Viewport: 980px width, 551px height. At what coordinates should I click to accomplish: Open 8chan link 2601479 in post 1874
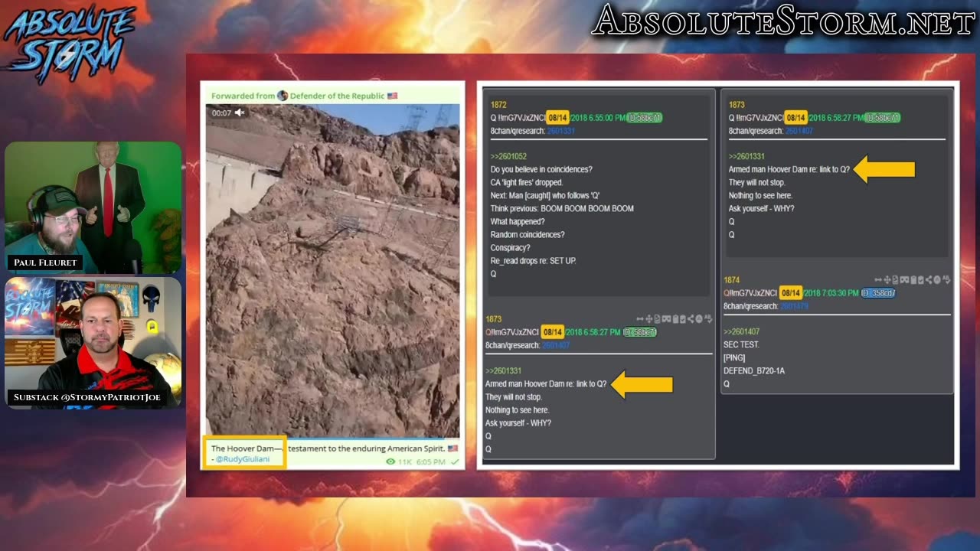[x=794, y=306]
